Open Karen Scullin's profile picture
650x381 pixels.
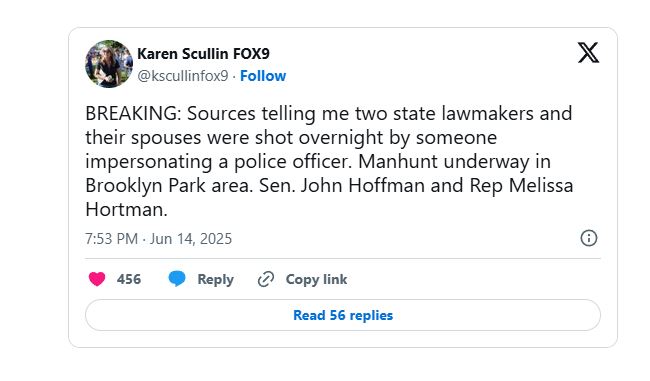[109, 64]
